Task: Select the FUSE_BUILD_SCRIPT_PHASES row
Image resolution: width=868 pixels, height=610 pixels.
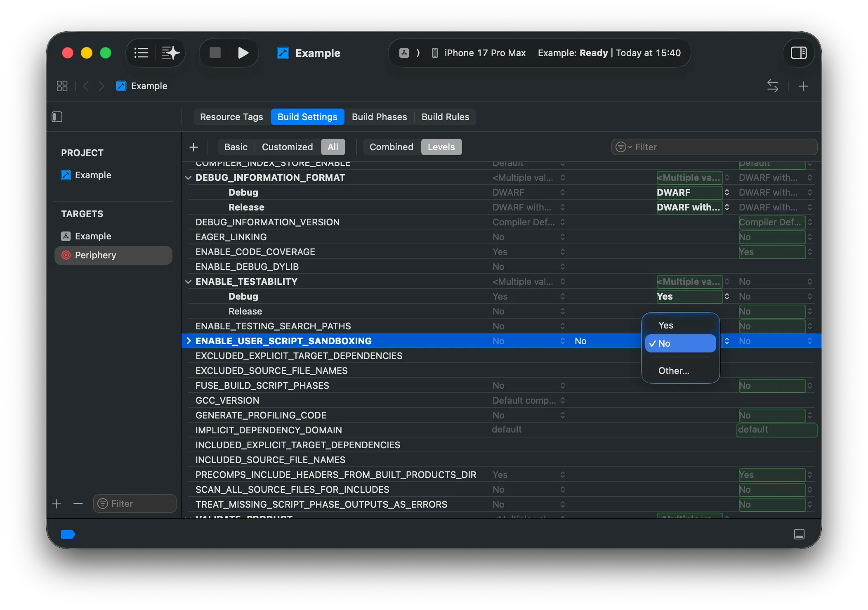Action: tap(501, 385)
